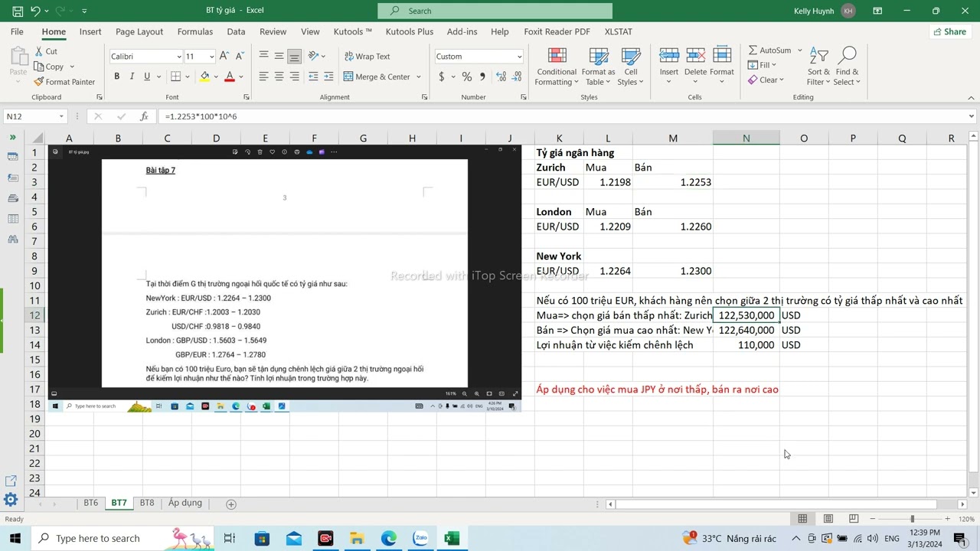Image resolution: width=980 pixels, height=551 pixels.
Task: Open Excel from the Windows taskbar
Action: point(452,539)
